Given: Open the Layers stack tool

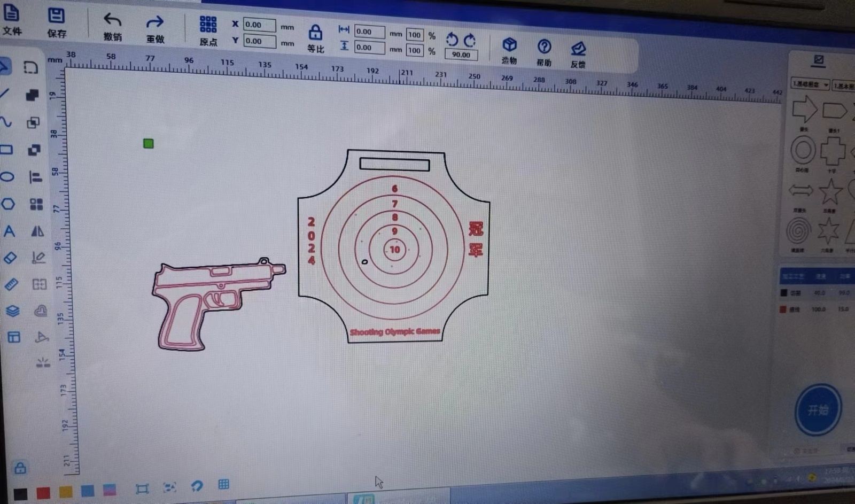Looking at the screenshot, I should pyautogui.click(x=12, y=311).
